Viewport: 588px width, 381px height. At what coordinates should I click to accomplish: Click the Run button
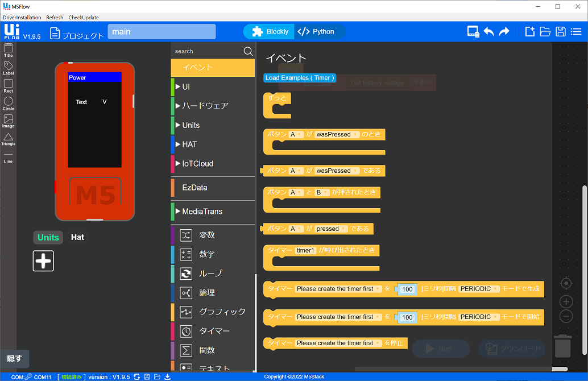[441, 349]
